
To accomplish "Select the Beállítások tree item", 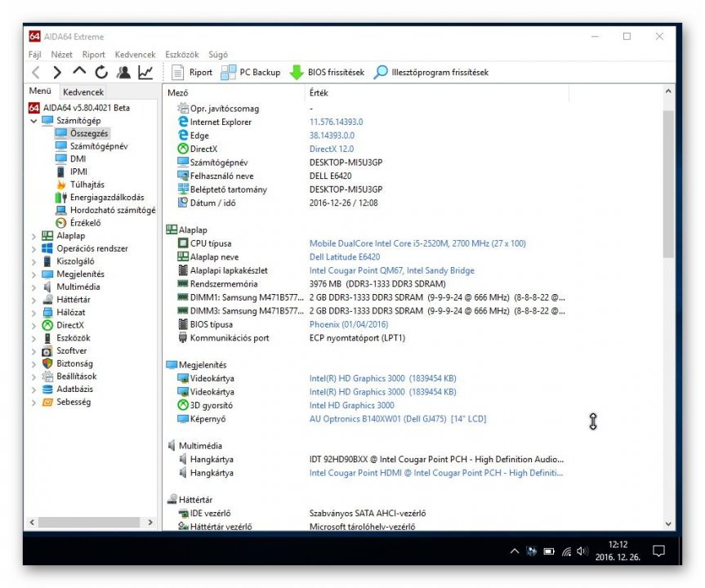I will point(77,376).
